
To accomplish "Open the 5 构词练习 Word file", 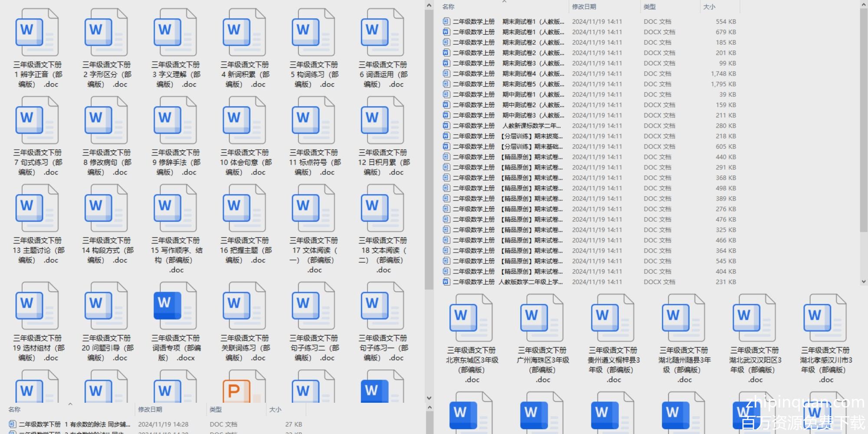I will (313, 33).
